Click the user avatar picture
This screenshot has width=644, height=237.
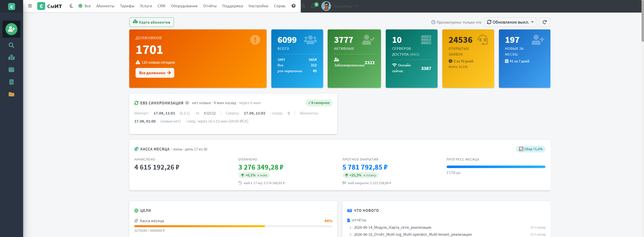(326, 6)
